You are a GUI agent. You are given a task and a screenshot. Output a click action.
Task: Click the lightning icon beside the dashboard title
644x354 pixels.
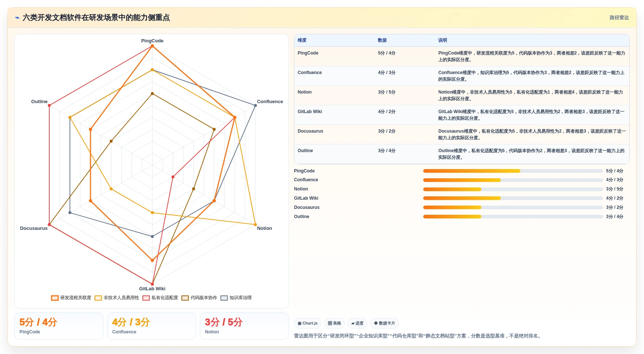click(17, 18)
